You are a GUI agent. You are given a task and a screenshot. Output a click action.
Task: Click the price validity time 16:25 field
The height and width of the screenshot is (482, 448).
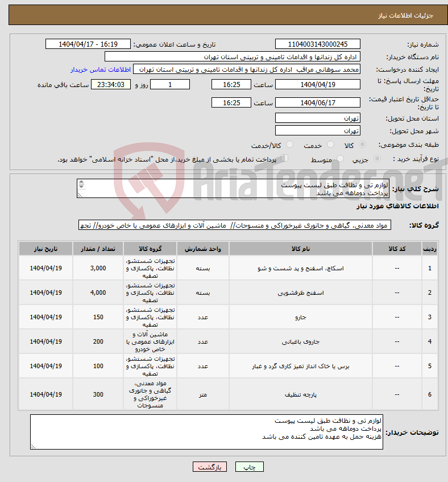pos(231,102)
